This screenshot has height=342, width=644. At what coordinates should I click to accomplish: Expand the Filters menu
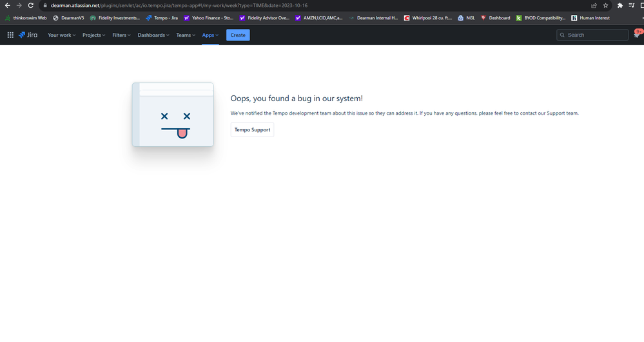click(121, 35)
